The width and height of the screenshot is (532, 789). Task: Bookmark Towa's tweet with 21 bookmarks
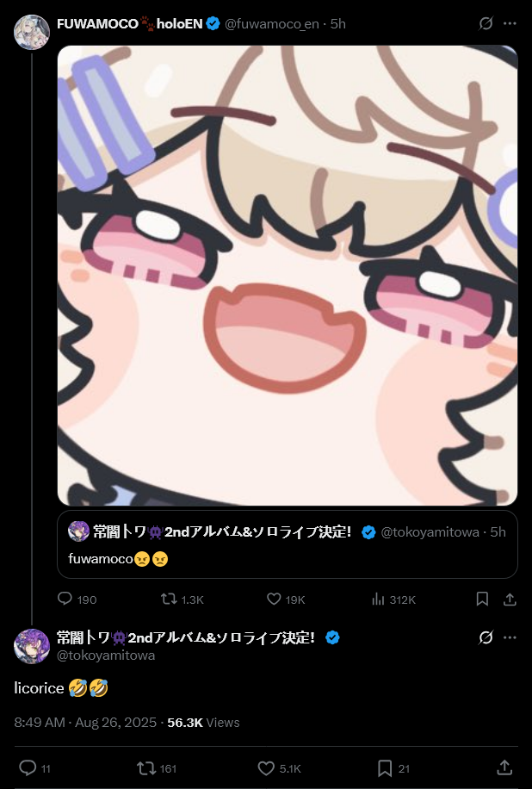(393, 768)
